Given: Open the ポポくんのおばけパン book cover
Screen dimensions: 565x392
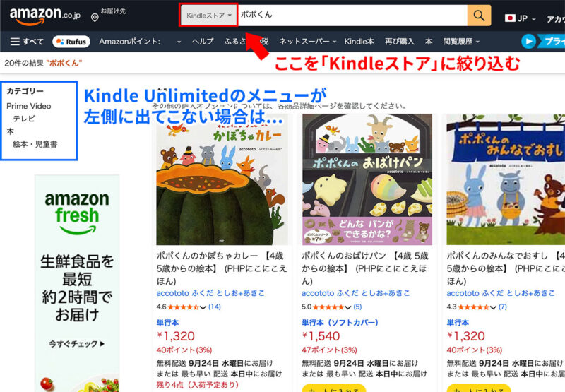Looking at the screenshot, I should pyautogui.click(x=367, y=179).
